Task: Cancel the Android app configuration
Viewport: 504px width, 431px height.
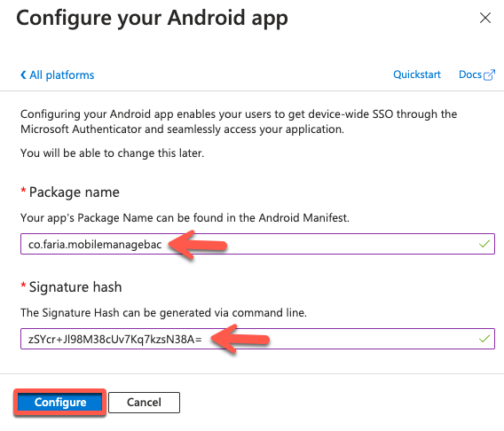Action: coord(144,402)
